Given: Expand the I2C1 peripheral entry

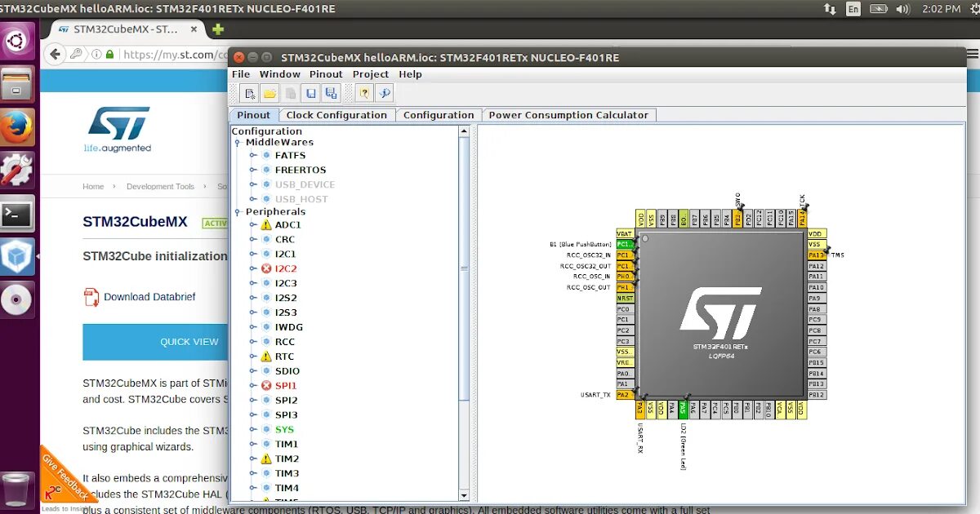Looking at the screenshot, I should [253, 254].
